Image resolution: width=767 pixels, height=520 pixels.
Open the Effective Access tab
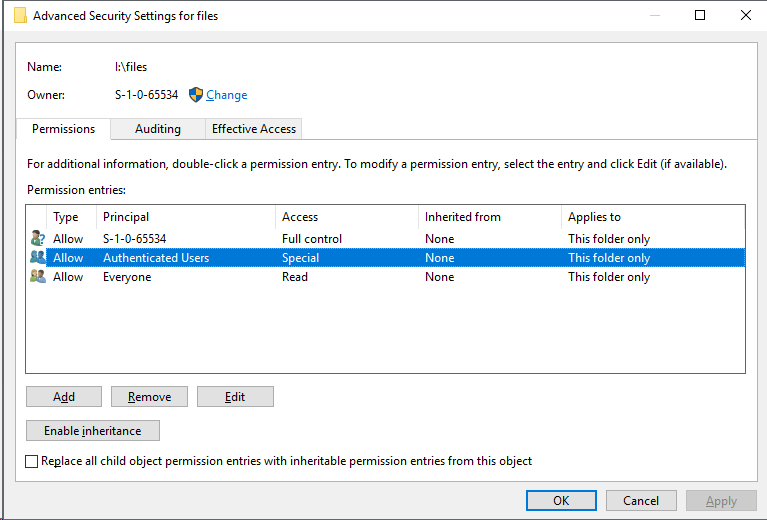[x=254, y=129]
